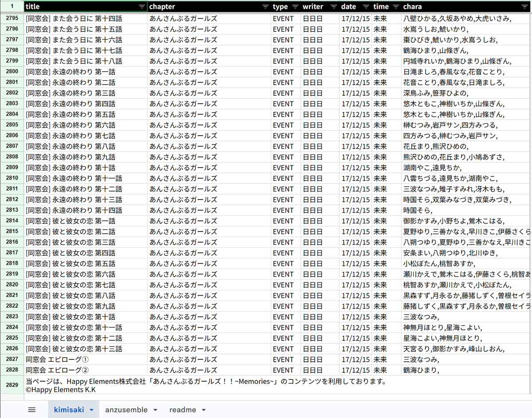Viewport: 532px width, 418px height.
Task: Select the kimisaki sheet tab
Action: [x=70, y=410]
